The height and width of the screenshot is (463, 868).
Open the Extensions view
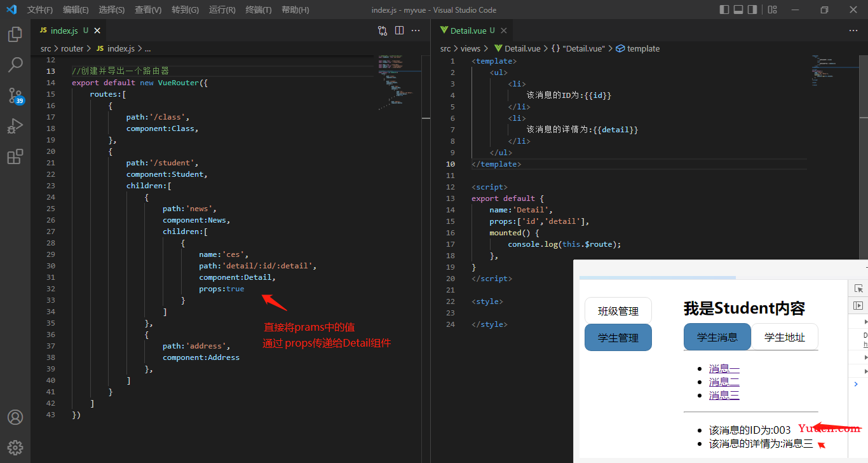(15, 156)
